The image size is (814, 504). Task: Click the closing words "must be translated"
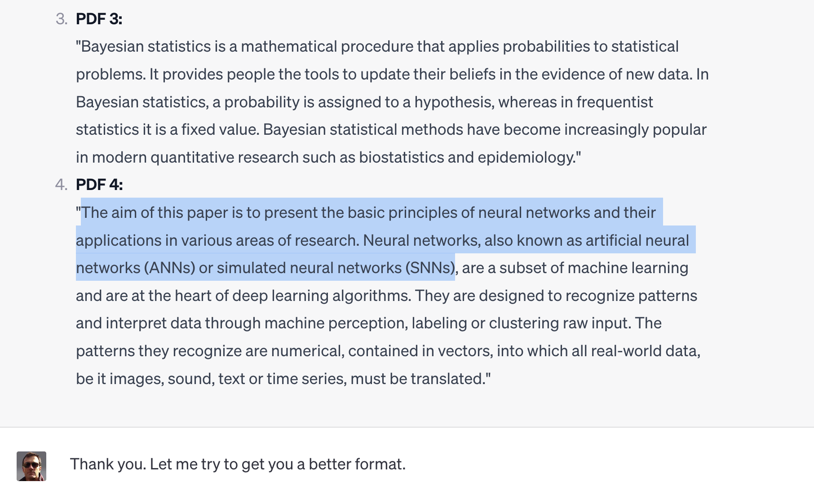click(x=417, y=379)
